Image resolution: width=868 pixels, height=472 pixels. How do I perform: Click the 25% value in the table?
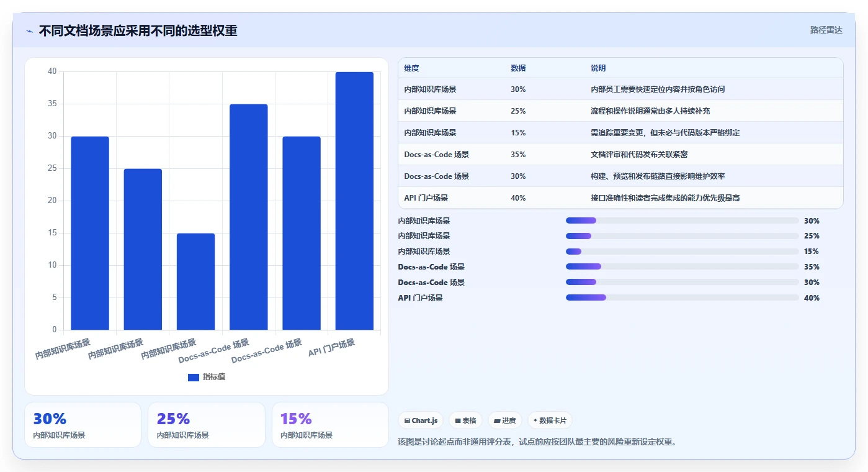[518, 111]
